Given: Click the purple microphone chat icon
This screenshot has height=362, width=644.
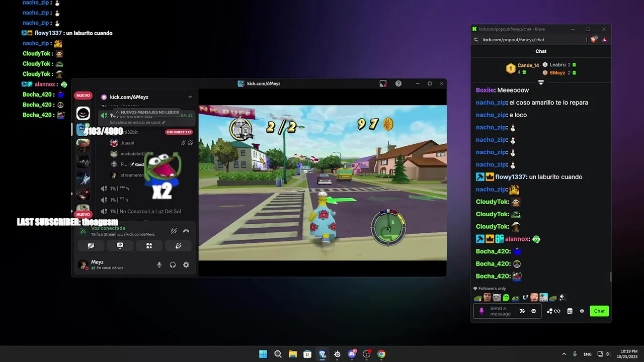Looking at the screenshot, I should tap(481, 311).
